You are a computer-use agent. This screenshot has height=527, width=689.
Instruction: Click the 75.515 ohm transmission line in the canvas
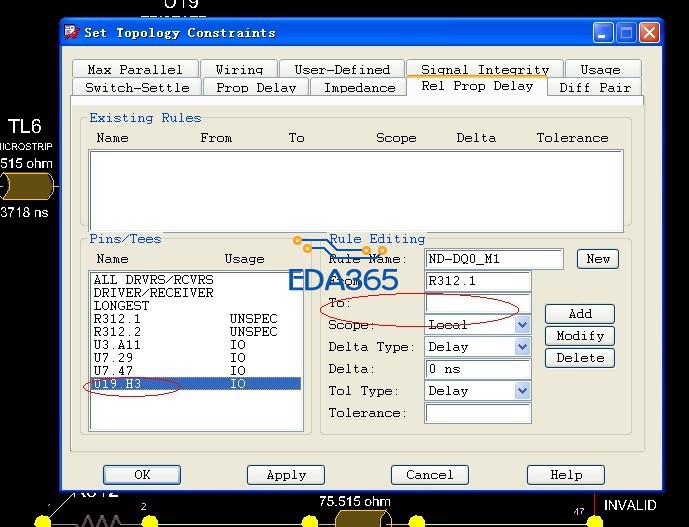coord(363,519)
